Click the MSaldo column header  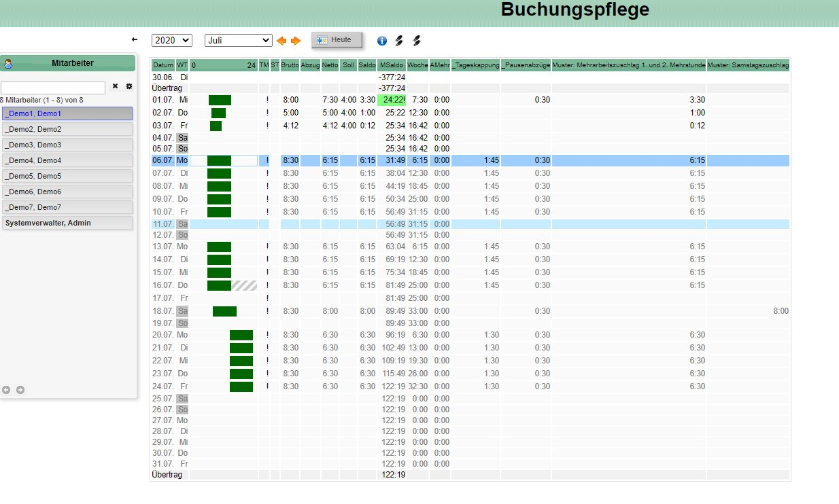pos(392,66)
